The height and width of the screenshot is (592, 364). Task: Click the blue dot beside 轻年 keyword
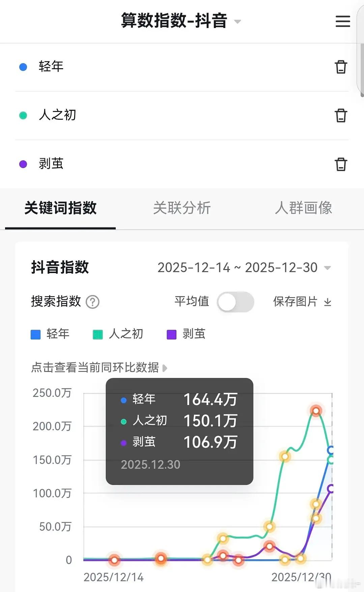[23, 67]
